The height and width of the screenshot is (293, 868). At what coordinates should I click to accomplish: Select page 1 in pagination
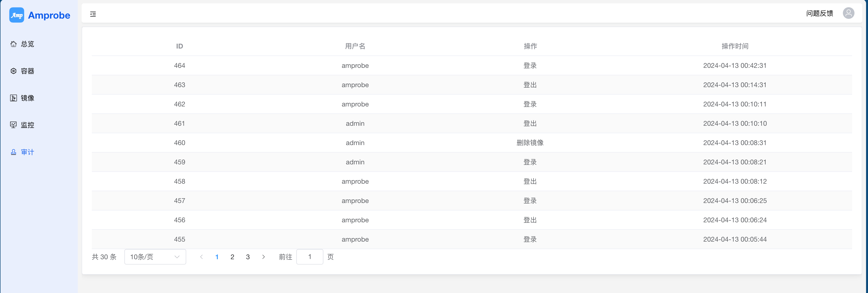pos(217,257)
